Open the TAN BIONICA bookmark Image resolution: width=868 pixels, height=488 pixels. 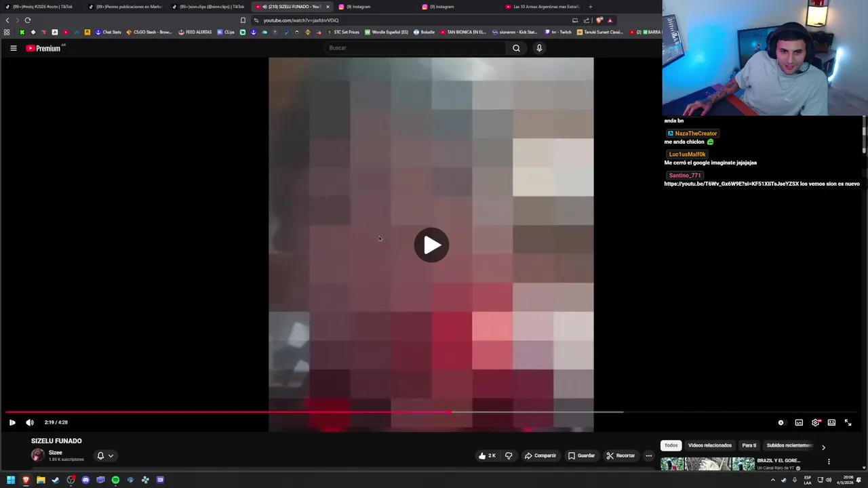(464, 32)
